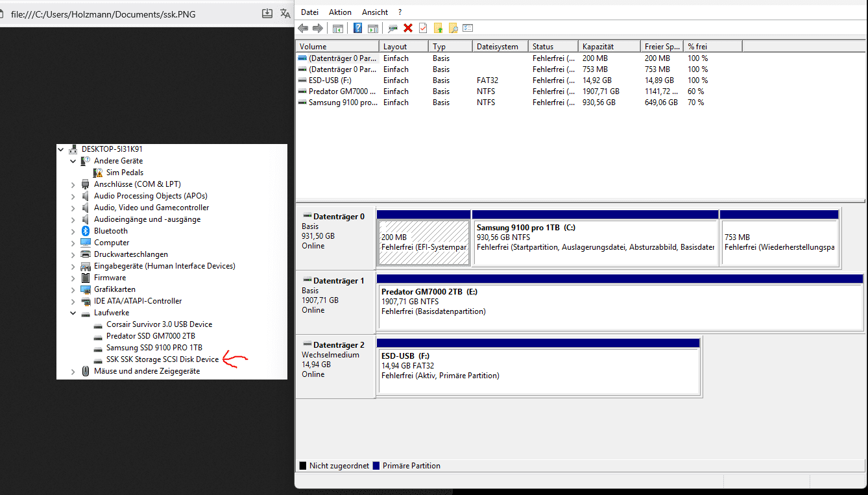This screenshot has height=495, width=868.
Task: Click the drive connection plug toolbar icon
Action: [x=393, y=28]
